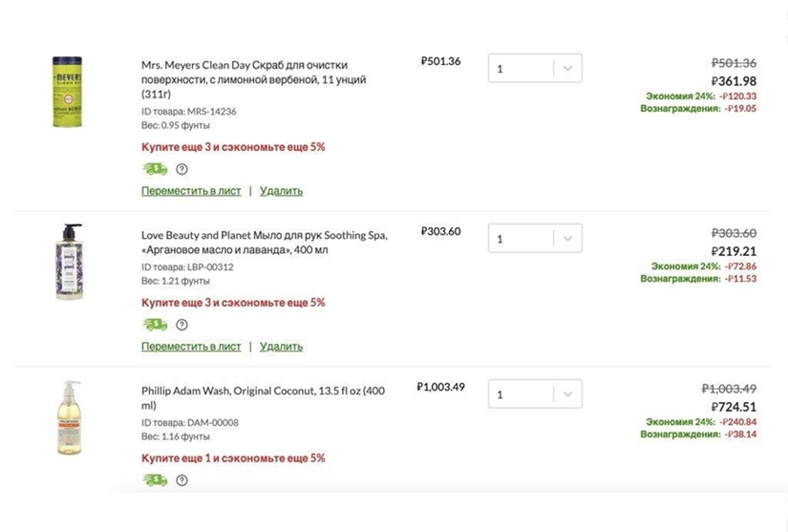Click the shipping truck icon for Love Beauty soap
Screen dimensions: 788x532
coord(154,325)
